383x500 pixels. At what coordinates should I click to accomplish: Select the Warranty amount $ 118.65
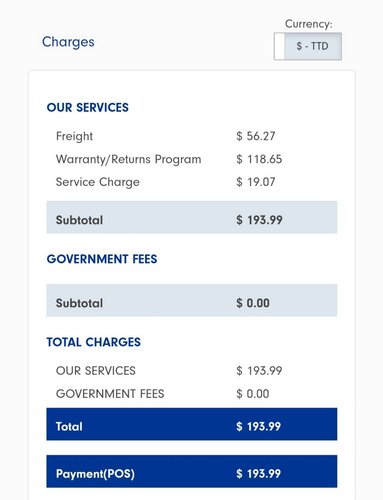point(259,159)
